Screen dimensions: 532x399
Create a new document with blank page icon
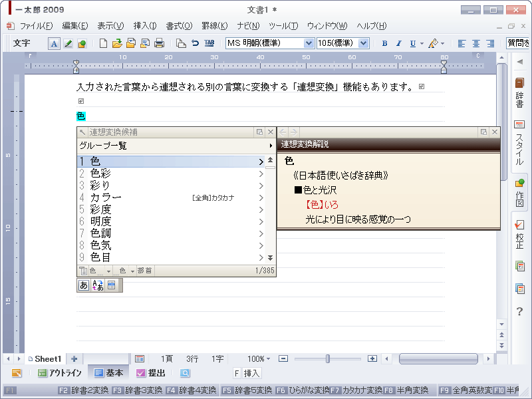click(103, 43)
